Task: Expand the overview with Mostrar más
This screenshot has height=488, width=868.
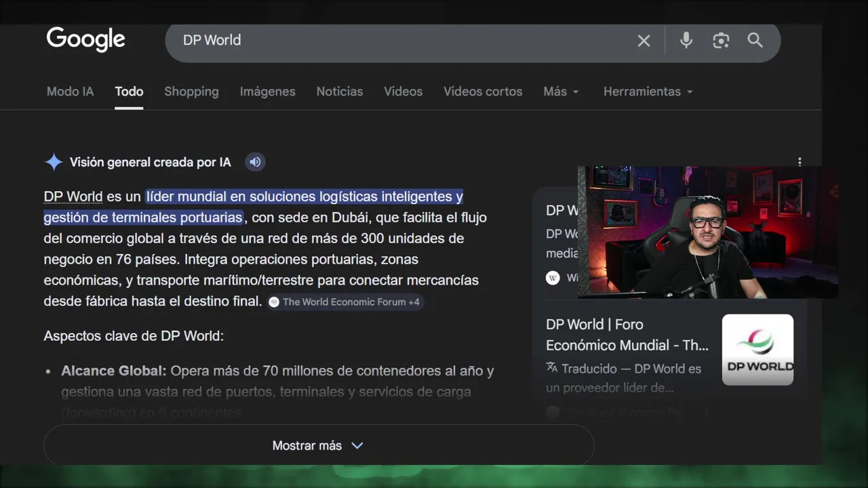Action: (x=319, y=445)
